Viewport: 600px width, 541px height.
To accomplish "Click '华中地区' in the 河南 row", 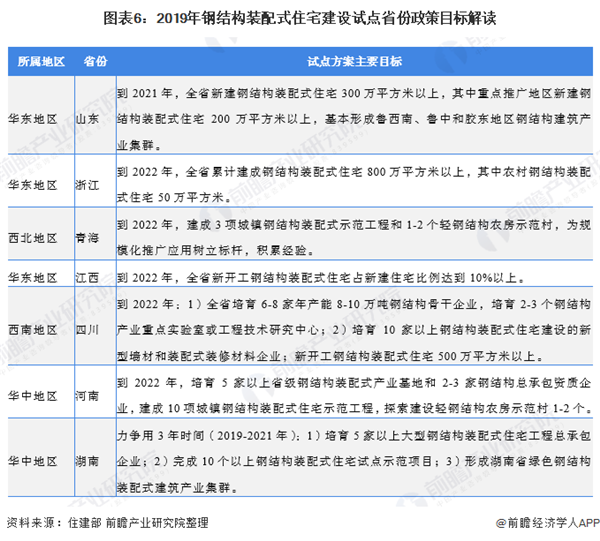I will [x=33, y=396].
